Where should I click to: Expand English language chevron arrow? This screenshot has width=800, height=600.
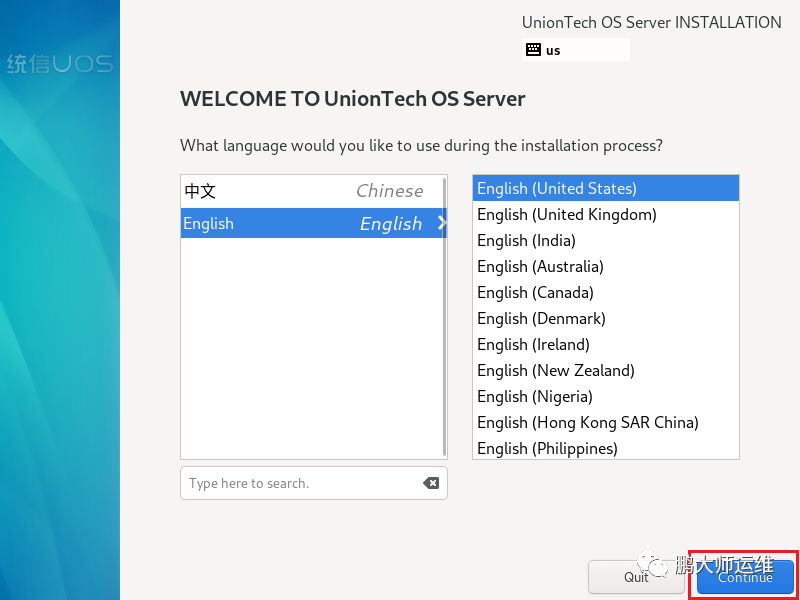(x=442, y=223)
